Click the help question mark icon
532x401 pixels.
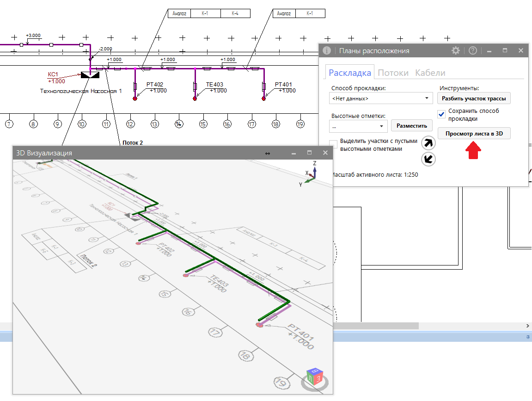click(x=472, y=51)
